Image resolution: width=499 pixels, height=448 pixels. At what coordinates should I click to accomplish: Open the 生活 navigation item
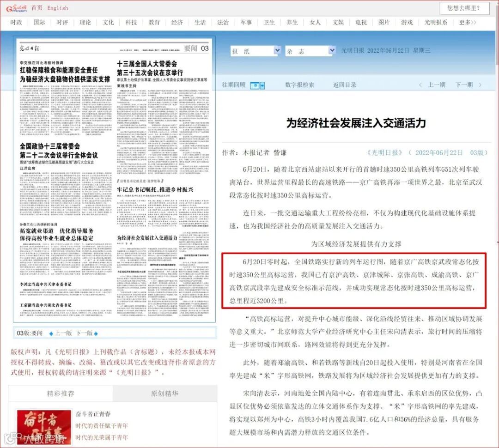point(200,22)
